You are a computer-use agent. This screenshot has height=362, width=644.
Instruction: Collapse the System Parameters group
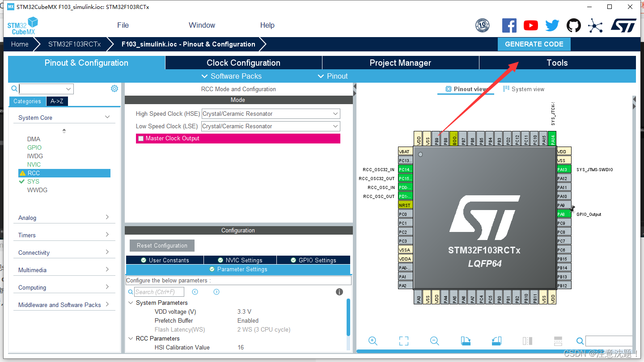pyautogui.click(x=131, y=303)
